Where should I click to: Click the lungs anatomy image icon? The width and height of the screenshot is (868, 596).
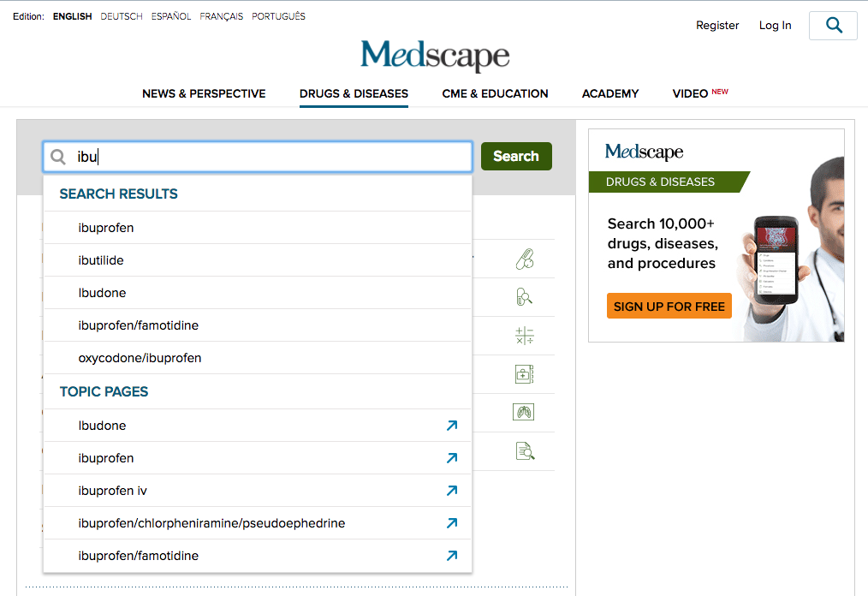point(524,412)
